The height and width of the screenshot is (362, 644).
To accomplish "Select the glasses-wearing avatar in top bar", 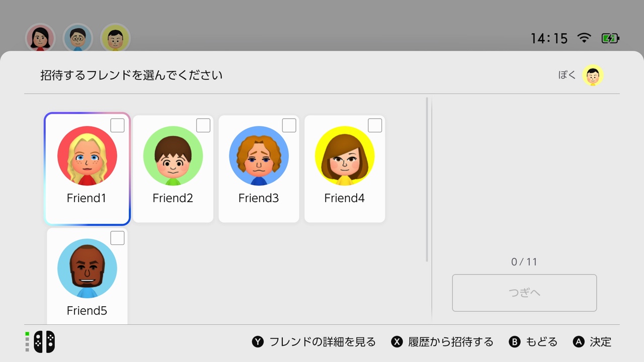I will (77, 38).
